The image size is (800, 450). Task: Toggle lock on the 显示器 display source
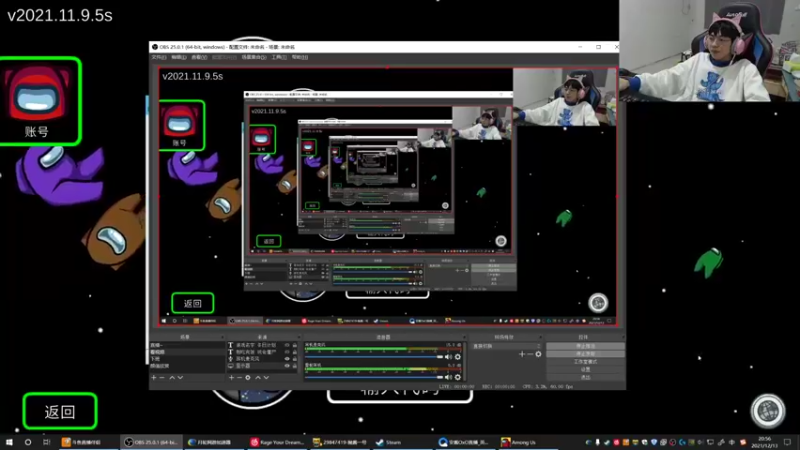point(294,366)
